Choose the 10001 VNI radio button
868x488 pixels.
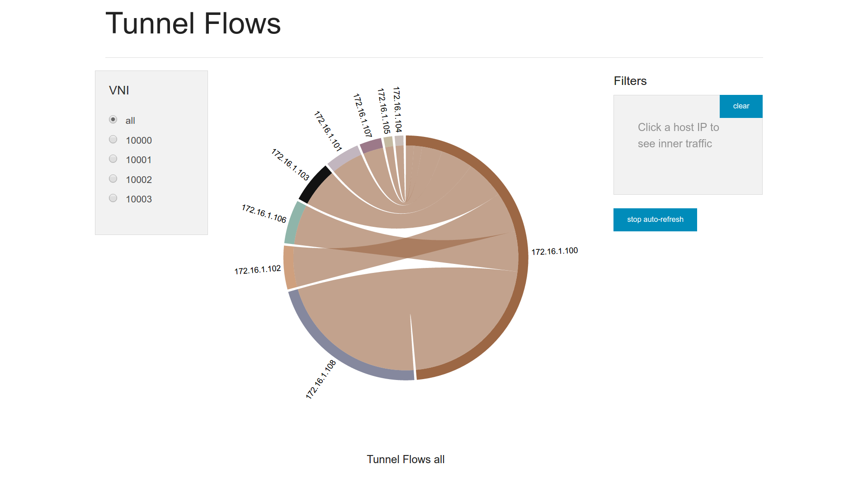[113, 159]
